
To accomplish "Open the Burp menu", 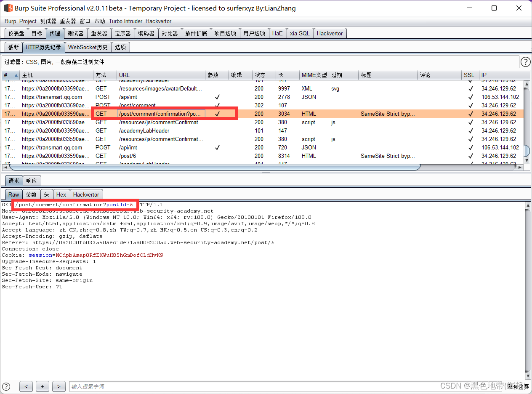I will tap(10, 21).
